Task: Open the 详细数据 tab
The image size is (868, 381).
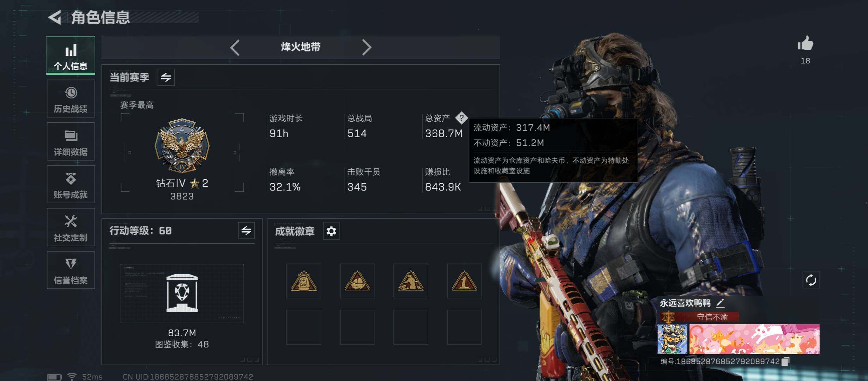Action: [x=71, y=141]
